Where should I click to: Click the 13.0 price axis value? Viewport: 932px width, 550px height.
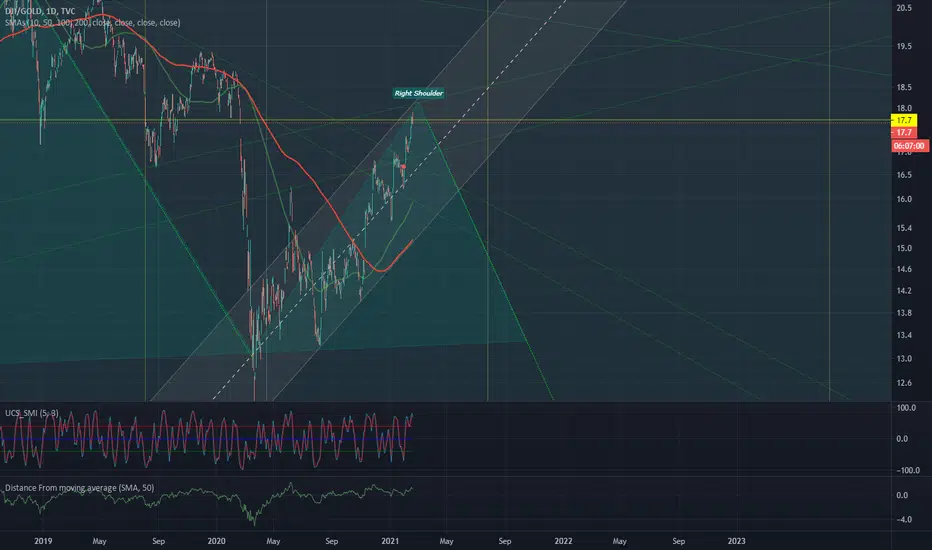click(904, 359)
